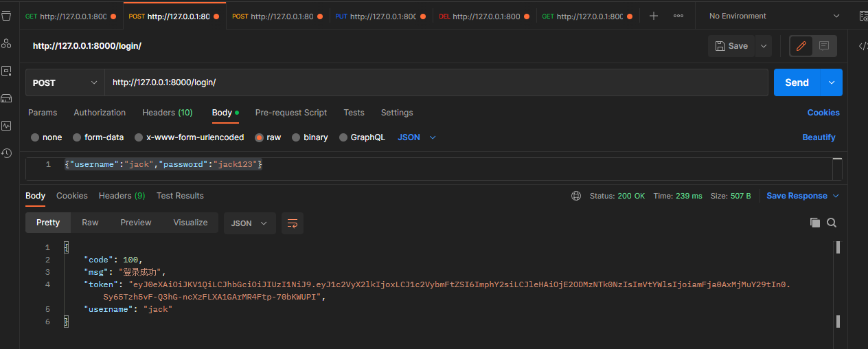The height and width of the screenshot is (349, 868).
Task: Open the Save Response dropdown
Action: (x=803, y=196)
